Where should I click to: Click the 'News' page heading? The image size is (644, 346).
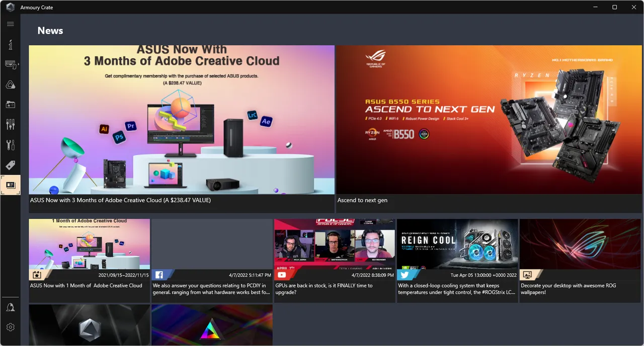[50, 31]
